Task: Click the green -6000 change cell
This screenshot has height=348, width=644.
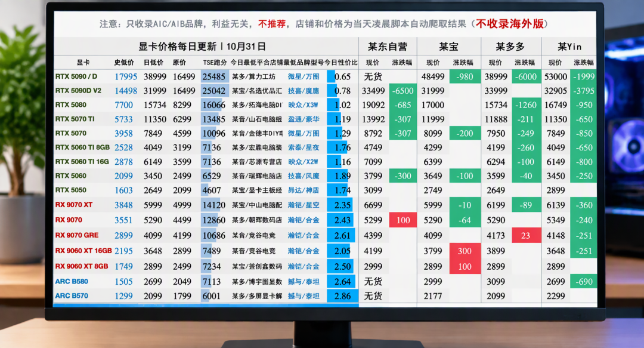Action: [x=526, y=76]
